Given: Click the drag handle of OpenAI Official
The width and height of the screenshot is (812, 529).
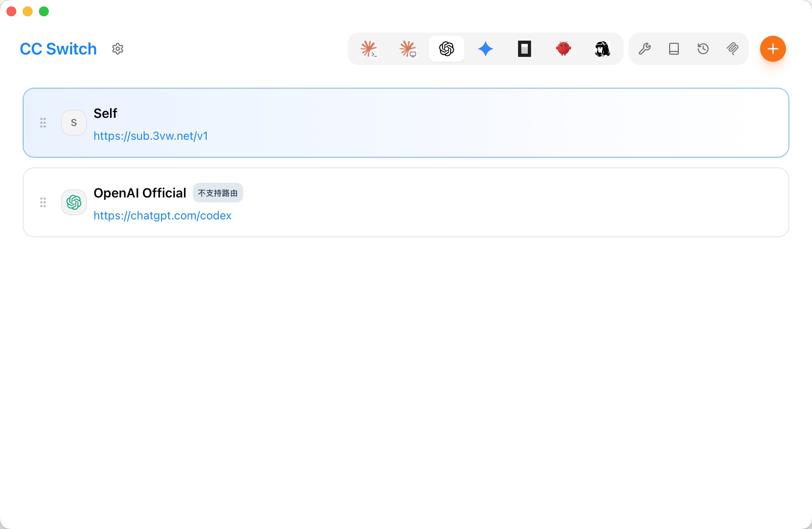Looking at the screenshot, I should click(43, 202).
